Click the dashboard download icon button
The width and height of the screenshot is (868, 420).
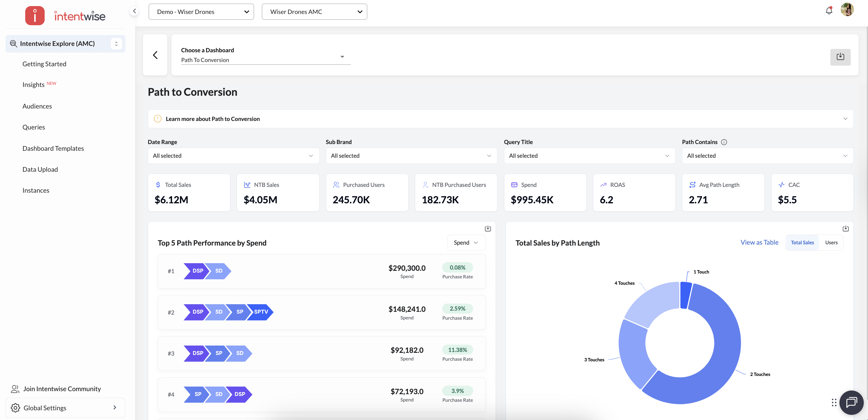pyautogui.click(x=840, y=57)
